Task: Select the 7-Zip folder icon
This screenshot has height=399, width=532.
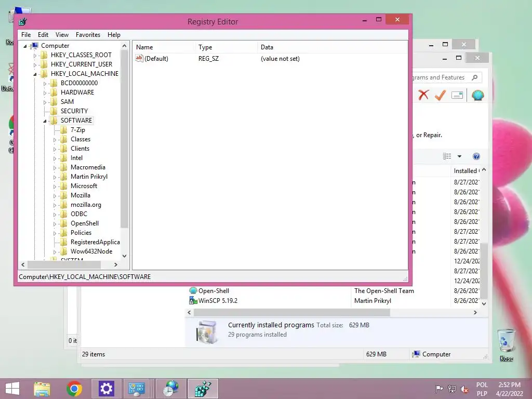Action: [x=64, y=129]
